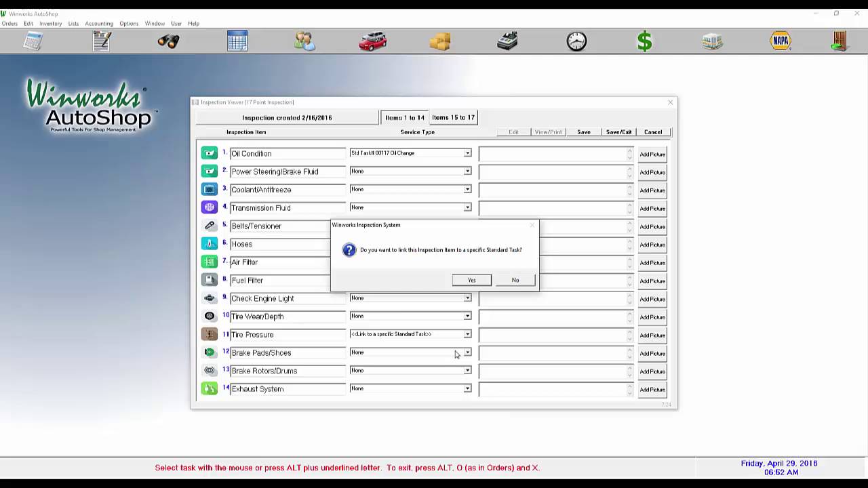Screen dimensions: 868x488
Task: Expand Tire Wear/Depth service type dropdown
Action: point(467,316)
